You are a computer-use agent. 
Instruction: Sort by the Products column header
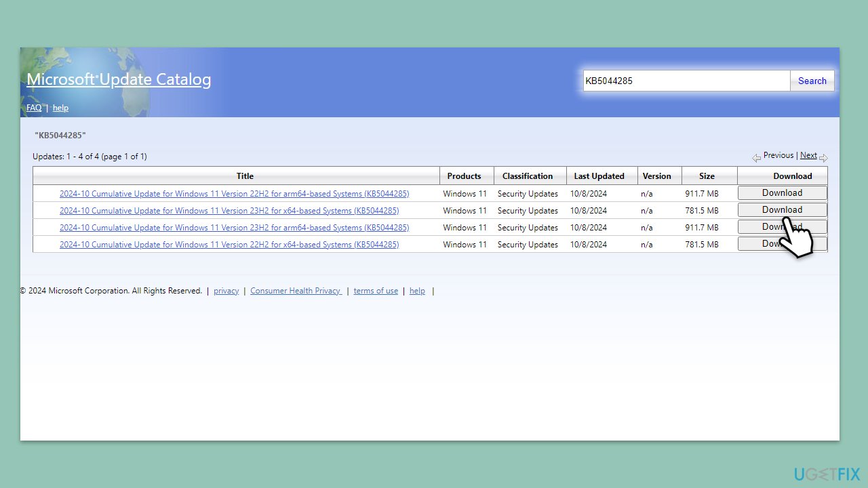point(464,176)
